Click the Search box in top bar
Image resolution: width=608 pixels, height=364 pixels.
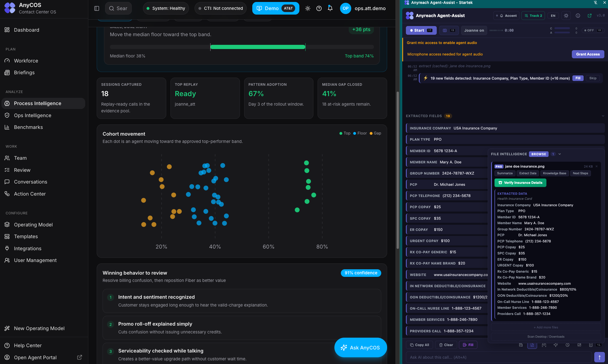(118, 8)
